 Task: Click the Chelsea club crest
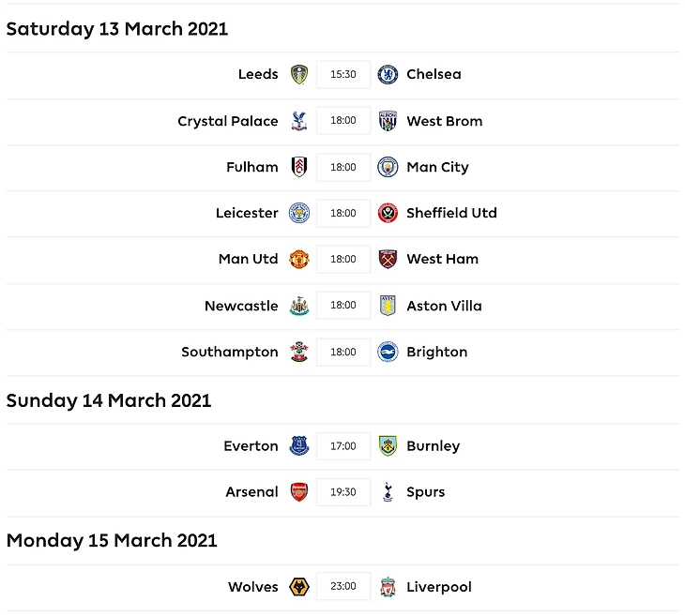coord(388,75)
